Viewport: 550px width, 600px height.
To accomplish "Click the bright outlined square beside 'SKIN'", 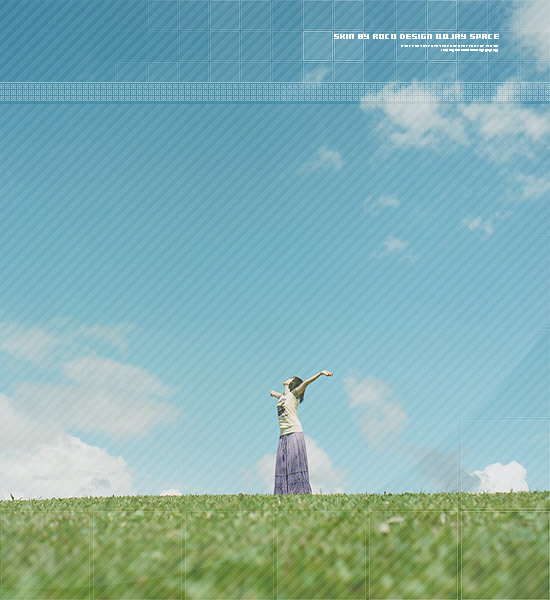I will [x=318, y=46].
